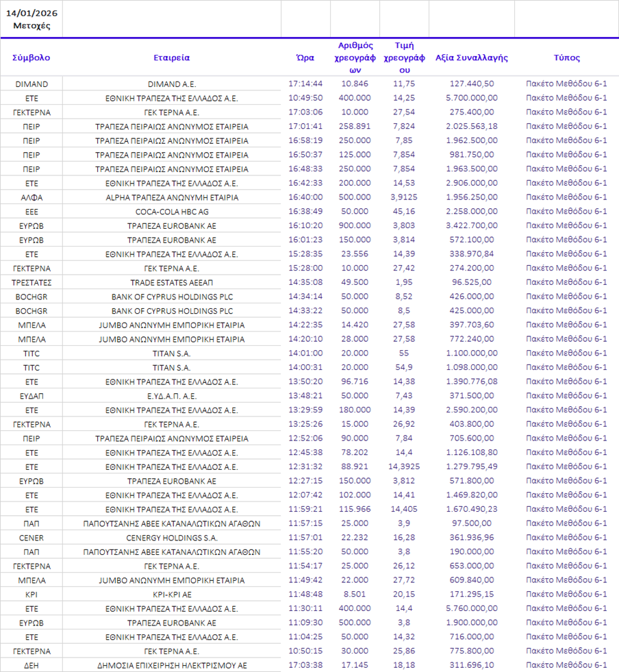Select the quantity 258.891

(355, 126)
